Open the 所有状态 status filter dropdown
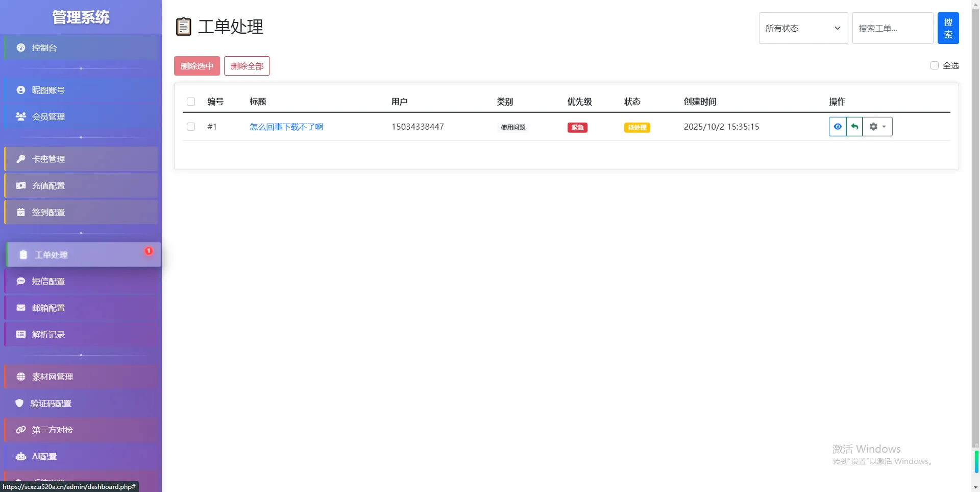 pos(803,28)
